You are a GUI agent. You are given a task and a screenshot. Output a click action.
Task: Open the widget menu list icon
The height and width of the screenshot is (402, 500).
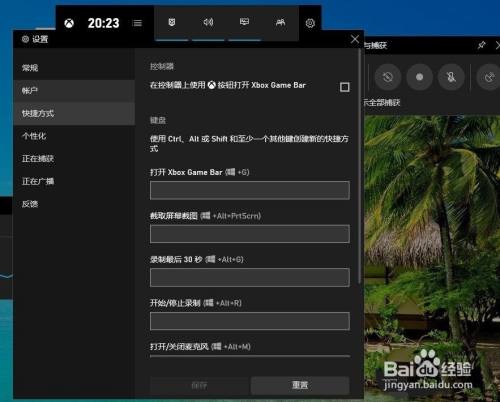137,23
